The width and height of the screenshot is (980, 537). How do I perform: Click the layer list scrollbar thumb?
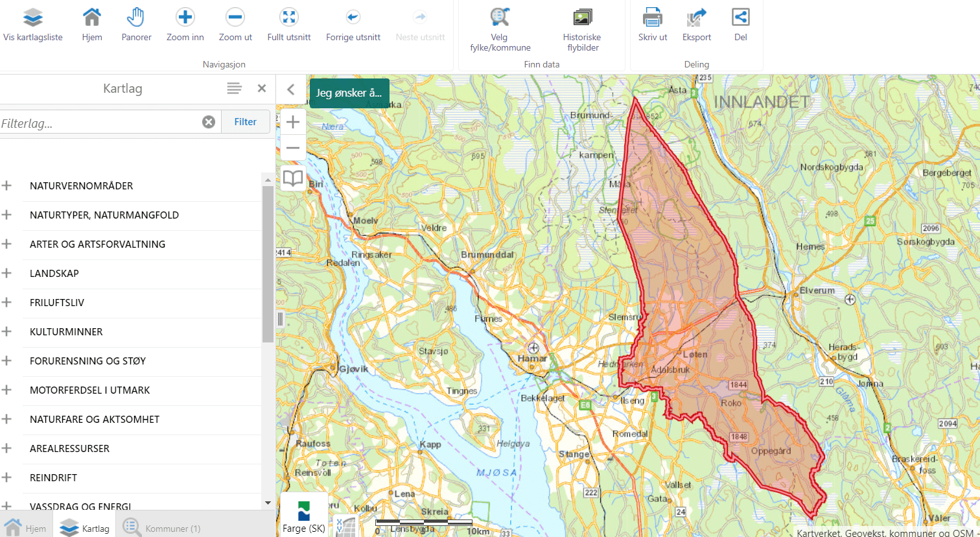coord(268,263)
